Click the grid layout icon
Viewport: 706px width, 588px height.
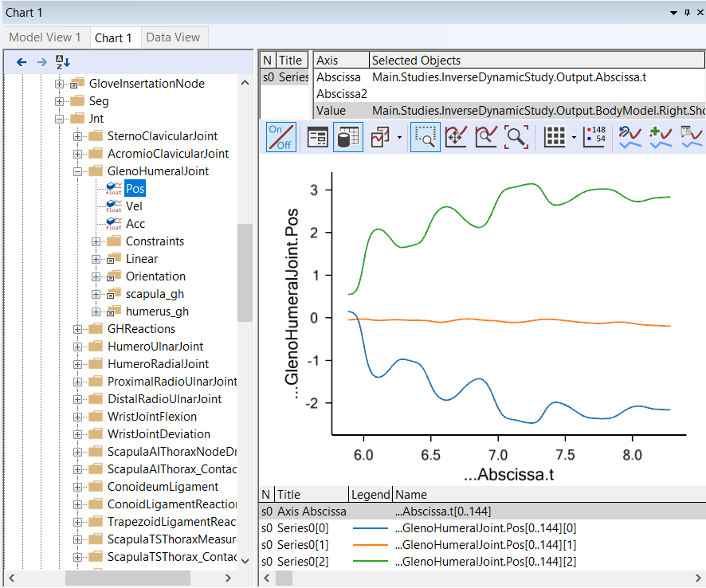click(555, 137)
